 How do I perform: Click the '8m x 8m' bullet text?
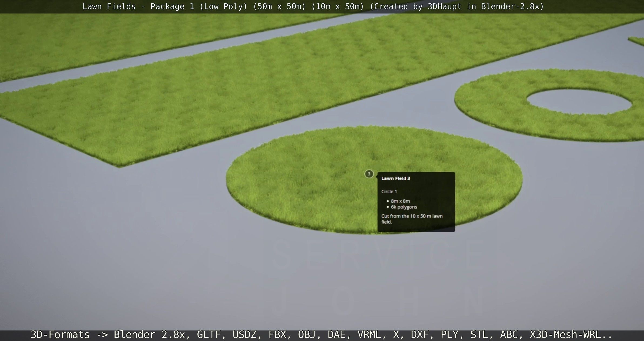tap(400, 201)
